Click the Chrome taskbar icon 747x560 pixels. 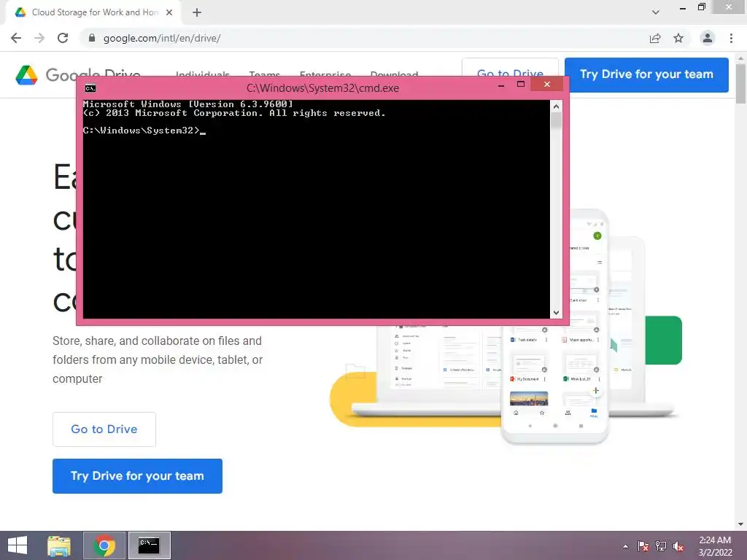[104, 545]
